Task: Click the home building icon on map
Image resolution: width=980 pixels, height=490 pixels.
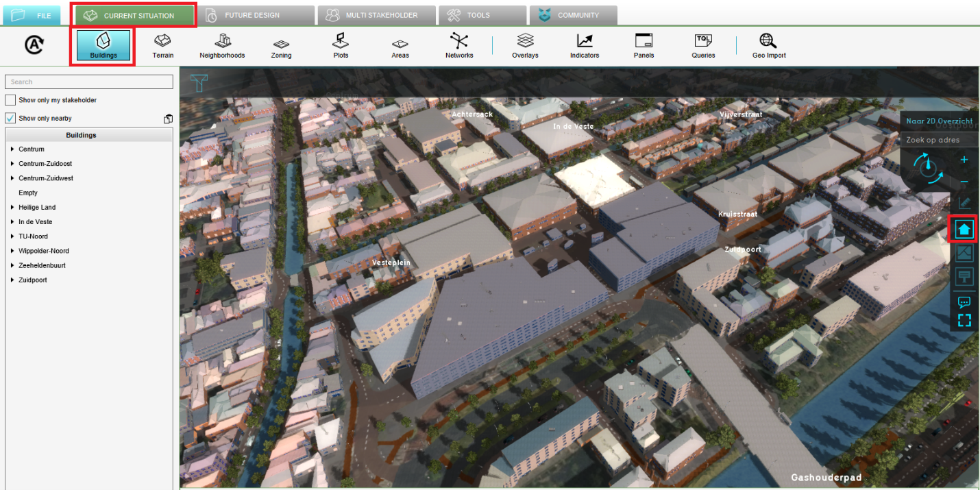Action: tap(964, 229)
